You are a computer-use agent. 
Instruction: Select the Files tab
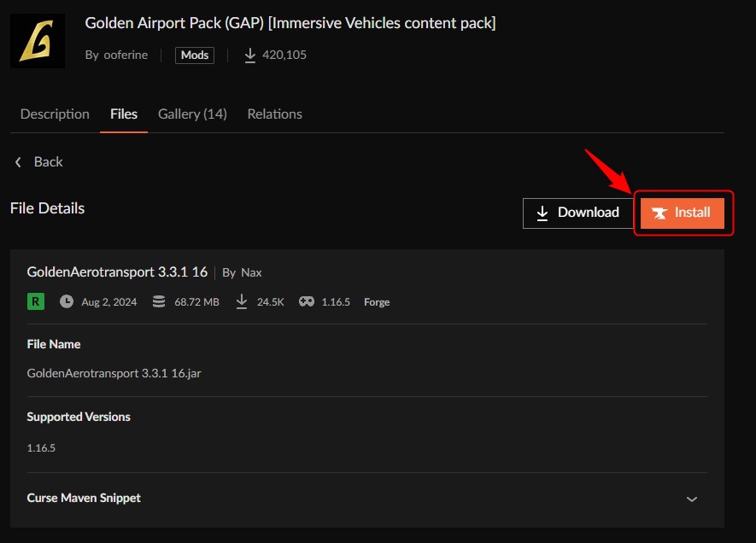124,114
